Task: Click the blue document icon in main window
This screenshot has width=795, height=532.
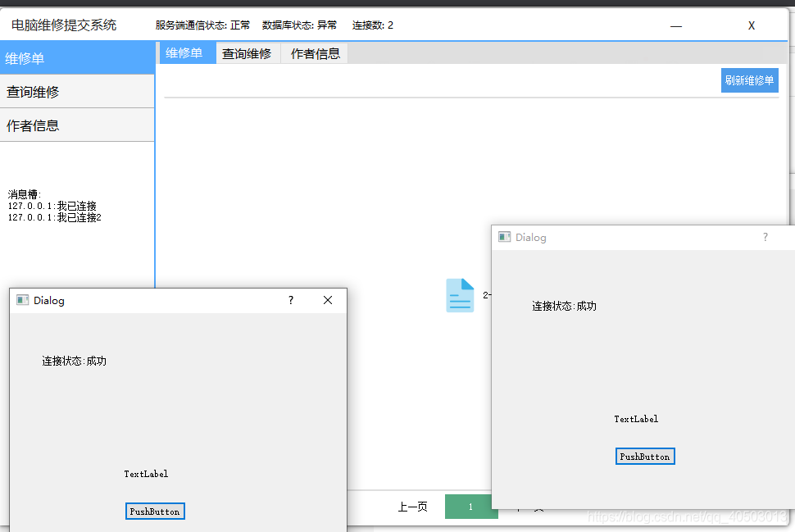Action: pyautogui.click(x=460, y=295)
